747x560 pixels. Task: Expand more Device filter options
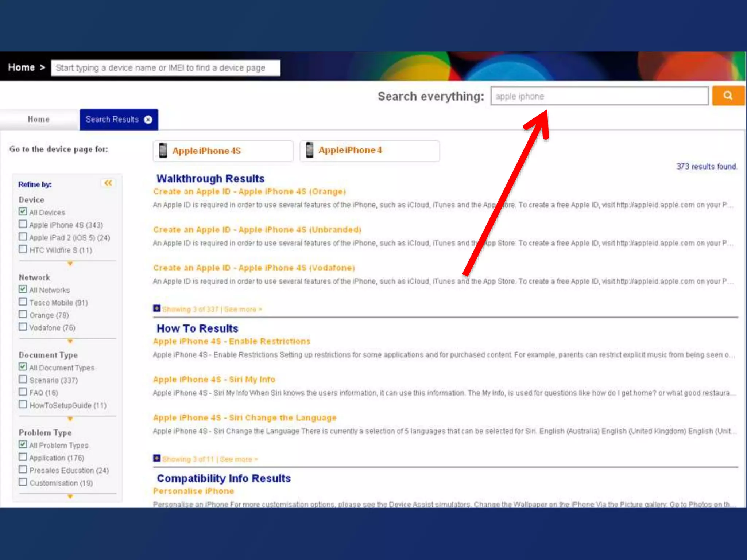pos(70,264)
